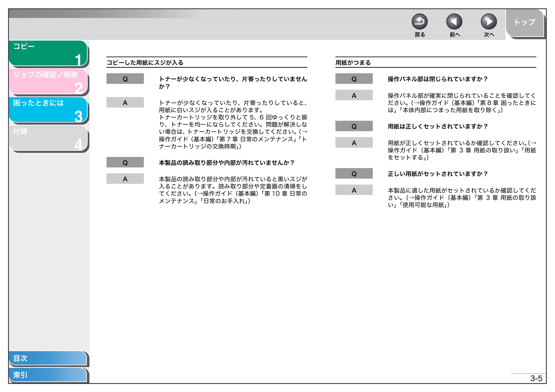Go to 索引 index

coord(48,375)
